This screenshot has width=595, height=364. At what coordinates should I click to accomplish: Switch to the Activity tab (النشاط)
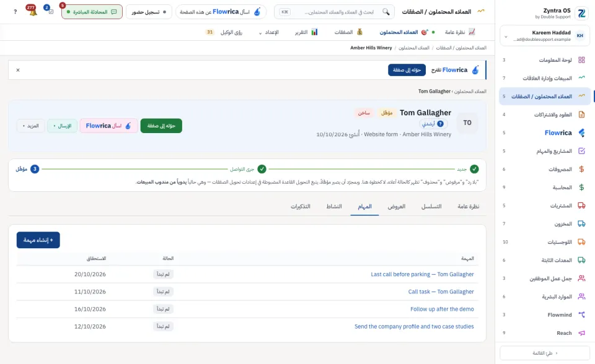[334, 206]
